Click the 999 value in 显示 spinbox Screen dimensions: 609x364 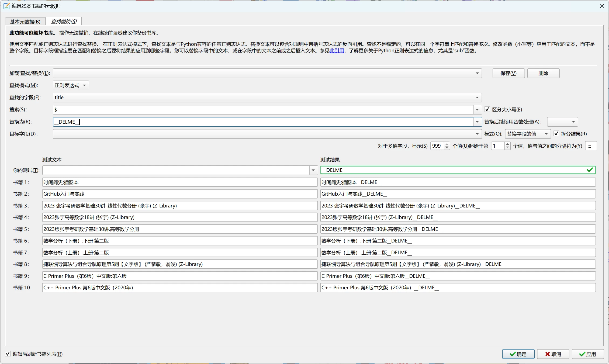(437, 146)
